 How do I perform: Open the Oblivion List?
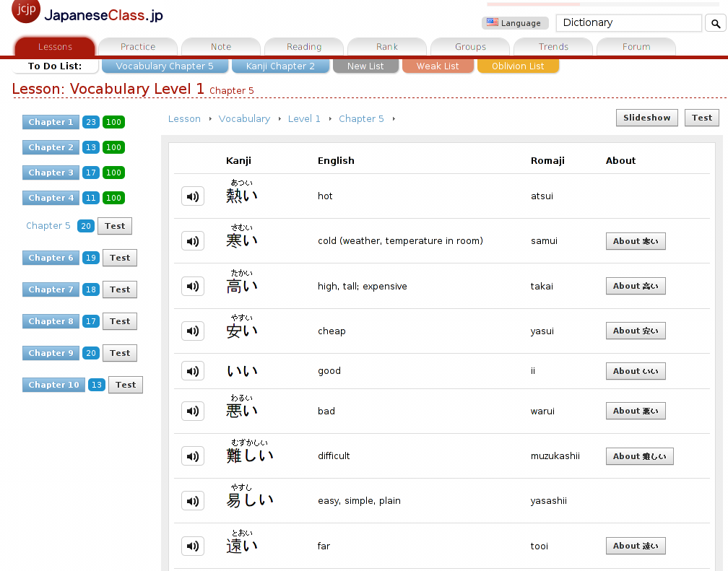518,66
